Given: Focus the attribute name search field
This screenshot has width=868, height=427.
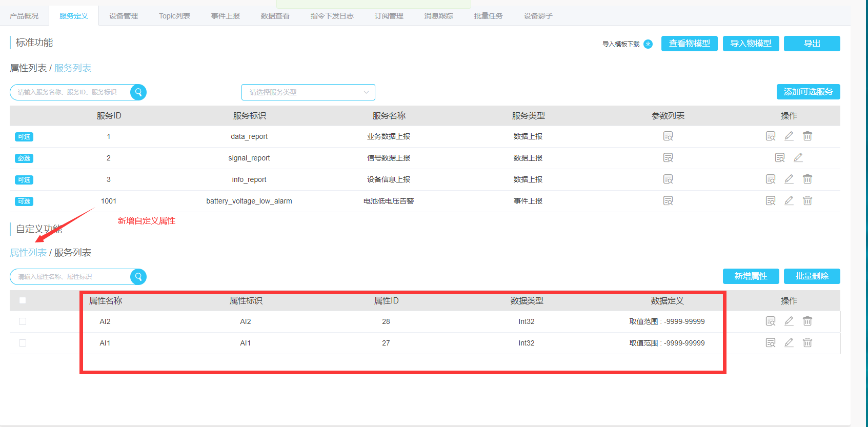Looking at the screenshot, I should pyautogui.click(x=70, y=277).
